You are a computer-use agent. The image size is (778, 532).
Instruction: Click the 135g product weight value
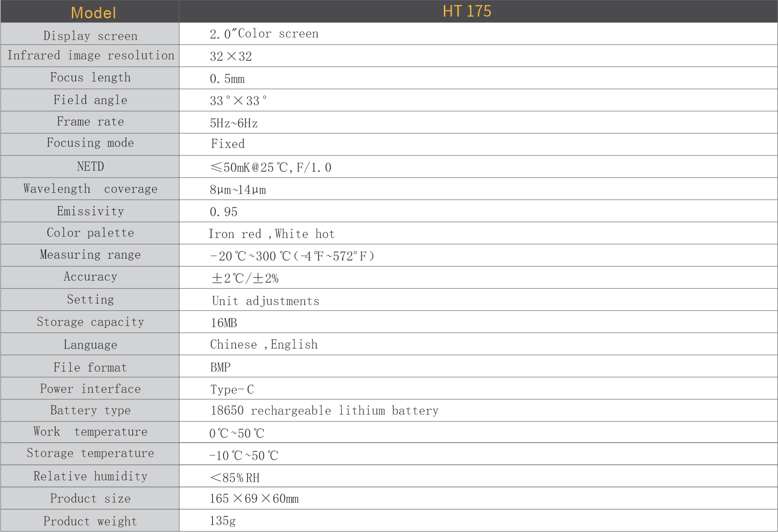tap(223, 520)
